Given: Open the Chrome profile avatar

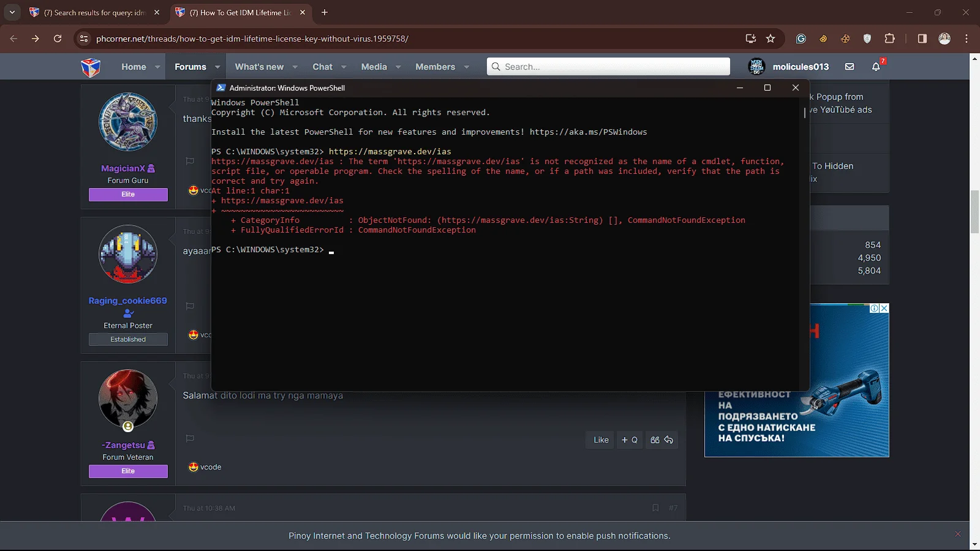Looking at the screenshot, I should tap(944, 39).
